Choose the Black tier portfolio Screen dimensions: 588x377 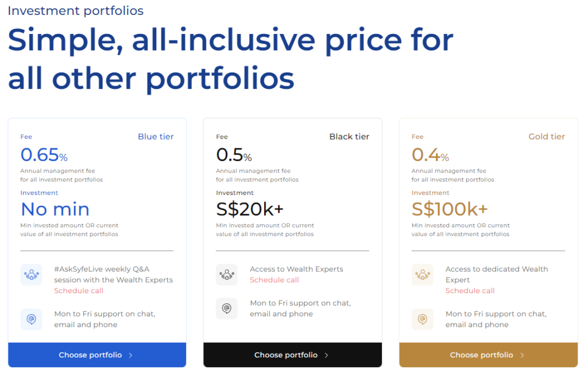[x=292, y=355]
